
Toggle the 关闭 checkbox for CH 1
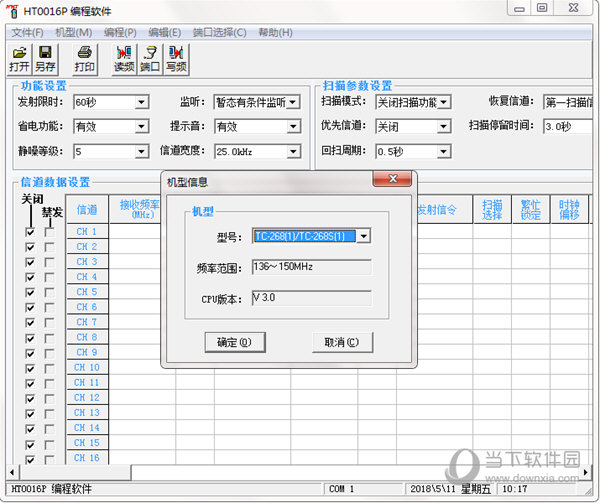(30, 232)
